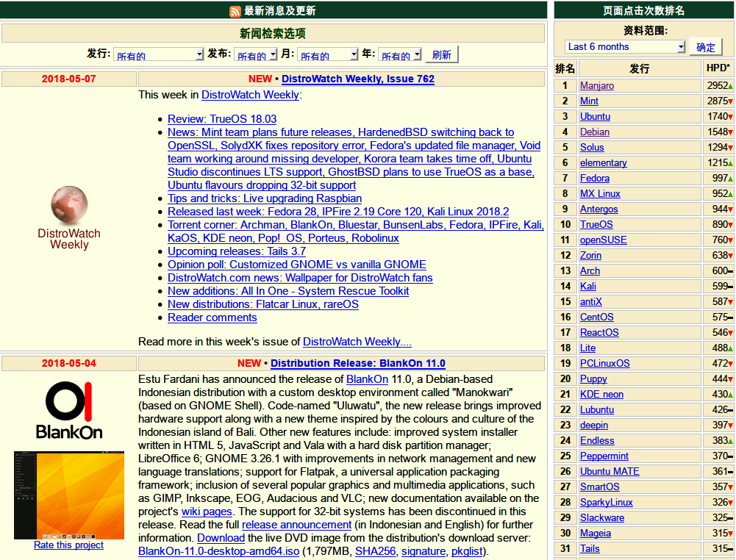Open the BlankOn wiki pages link
The width and height of the screenshot is (736, 560).
[x=207, y=511]
